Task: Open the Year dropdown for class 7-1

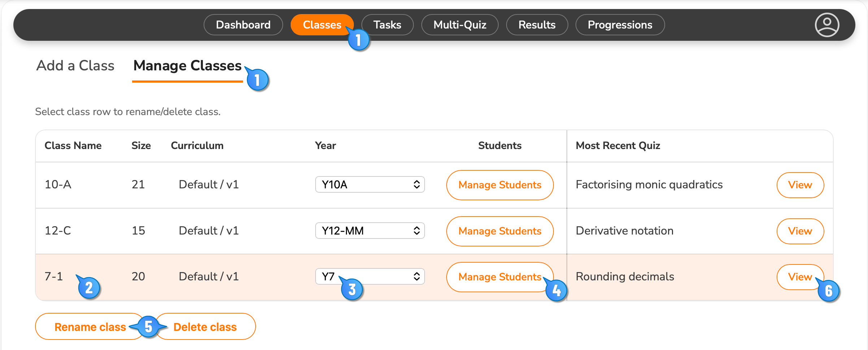Action: click(370, 276)
